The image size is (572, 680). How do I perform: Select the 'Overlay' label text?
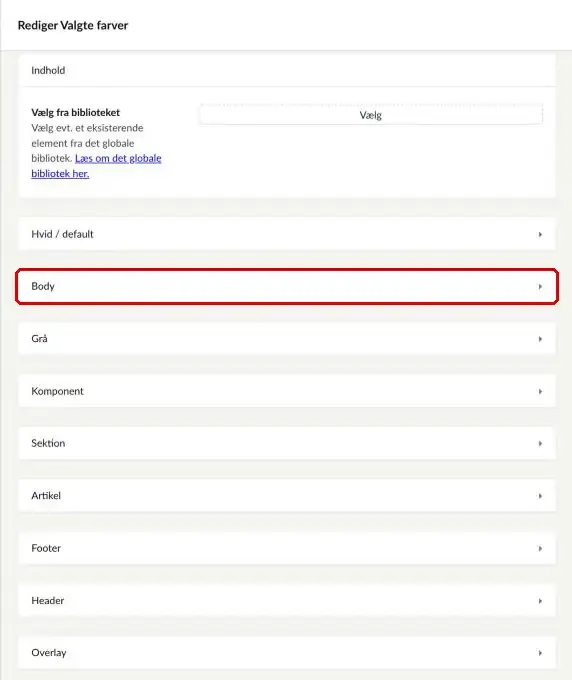pyautogui.click(x=49, y=653)
